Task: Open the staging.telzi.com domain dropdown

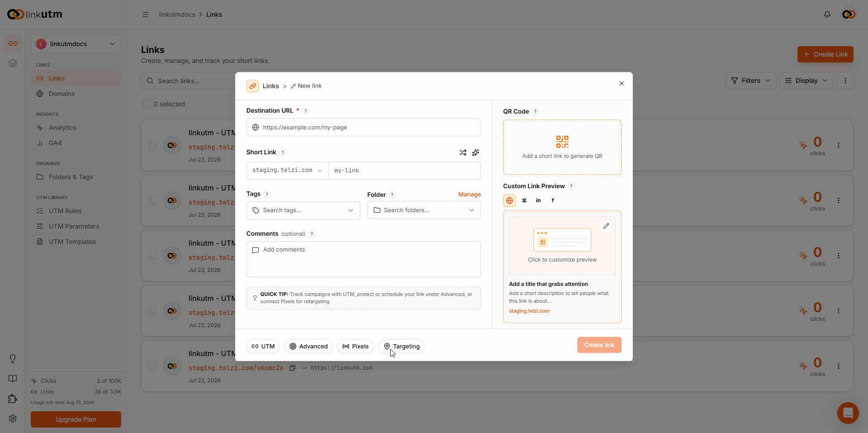Action: click(x=288, y=171)
